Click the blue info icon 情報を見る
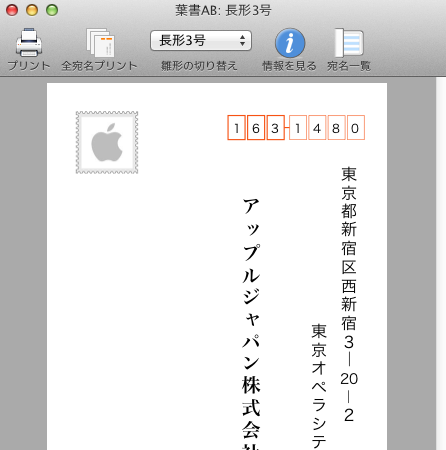446x450 pixels. [x=290, y=43]
